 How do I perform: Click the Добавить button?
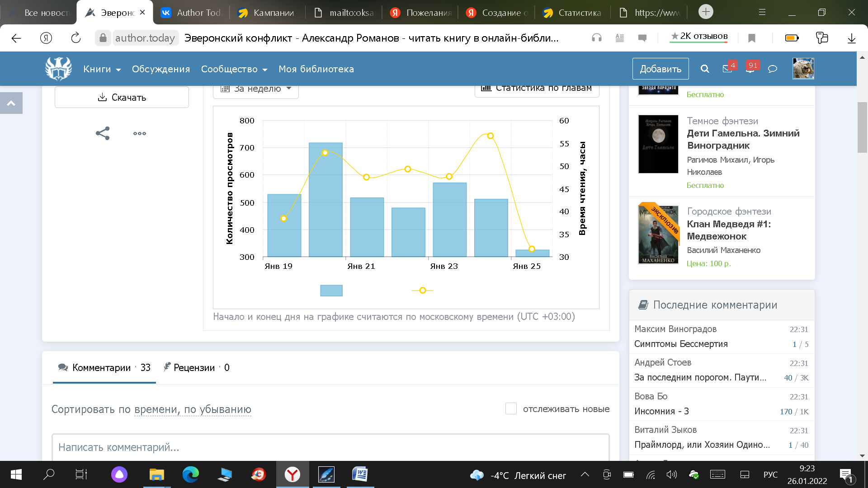click(x=660, y=69)
